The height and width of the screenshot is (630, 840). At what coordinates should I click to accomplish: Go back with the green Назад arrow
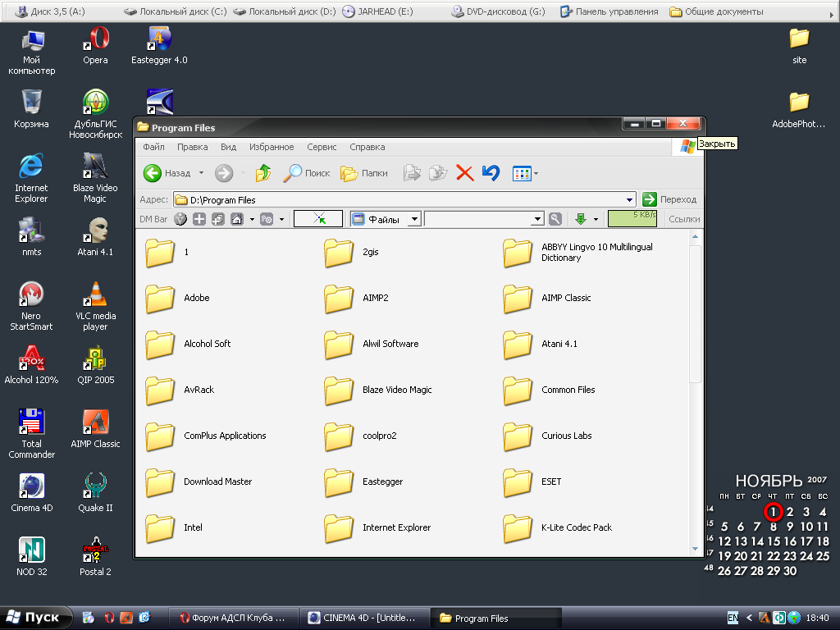(x=167, y=173)
